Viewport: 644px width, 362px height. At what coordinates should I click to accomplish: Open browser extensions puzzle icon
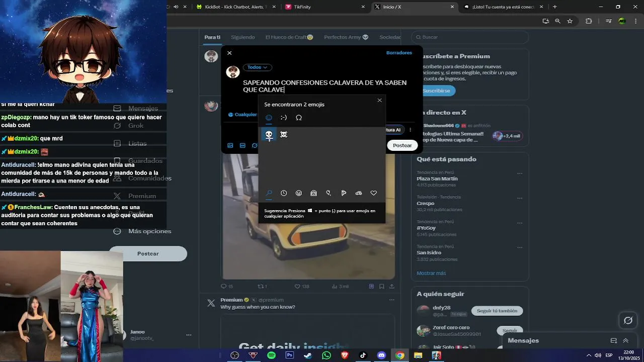tap(589, 21)
